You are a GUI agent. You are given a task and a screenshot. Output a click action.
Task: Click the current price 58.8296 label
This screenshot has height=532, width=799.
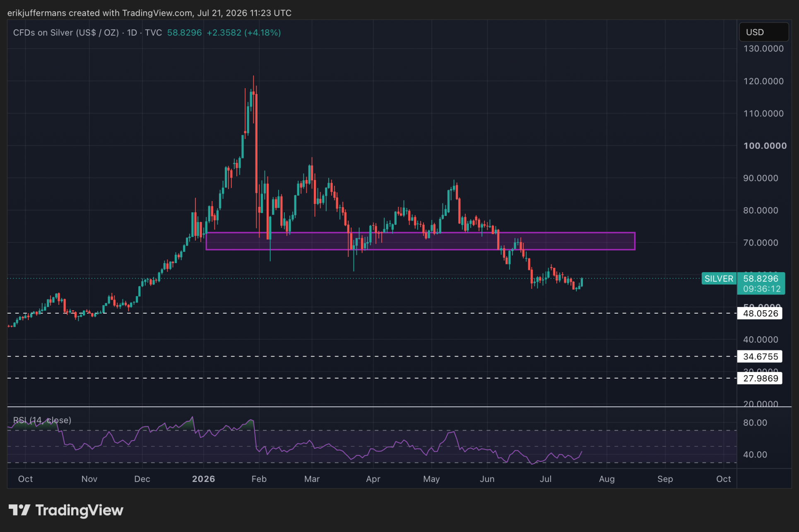[760, 278]
